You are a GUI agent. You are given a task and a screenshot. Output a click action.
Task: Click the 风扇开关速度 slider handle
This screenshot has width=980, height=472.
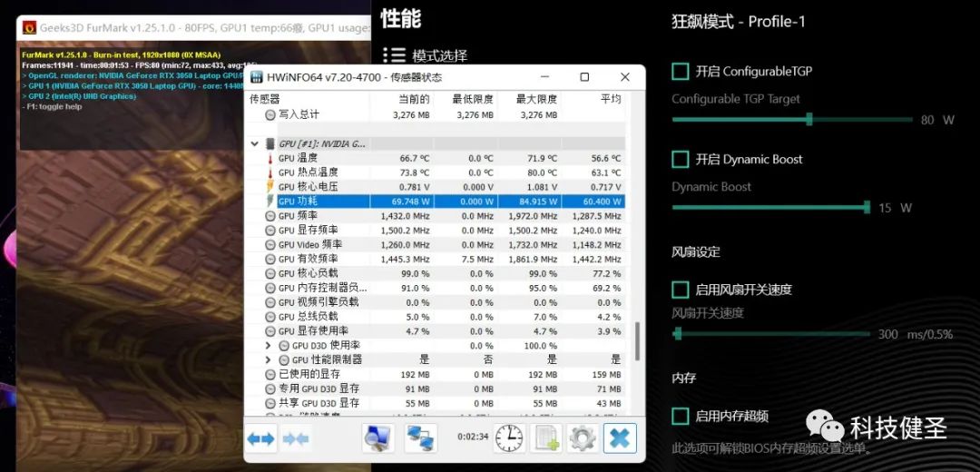coord(678,334)
